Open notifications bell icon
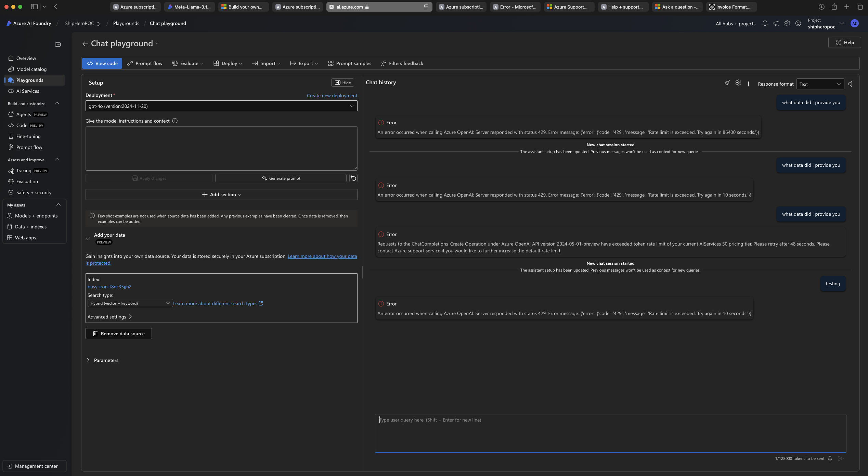This screenshot has width=868, height=476. pos(765,23)
